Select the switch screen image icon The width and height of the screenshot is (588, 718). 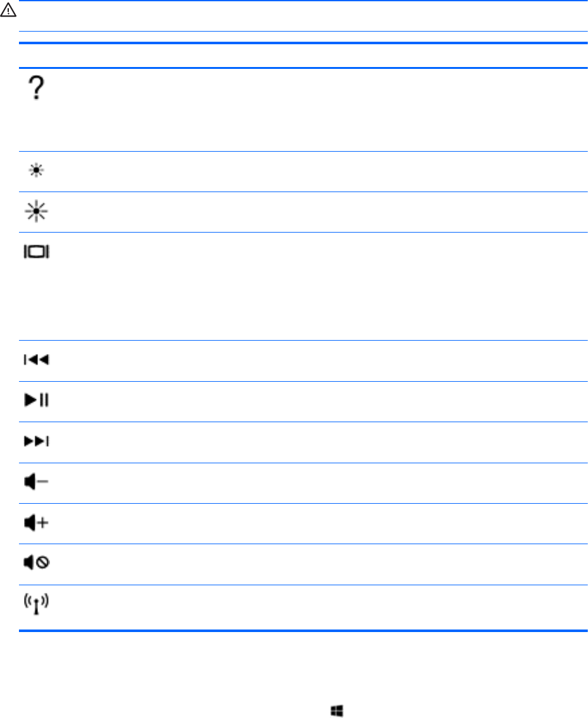point(37,253)
